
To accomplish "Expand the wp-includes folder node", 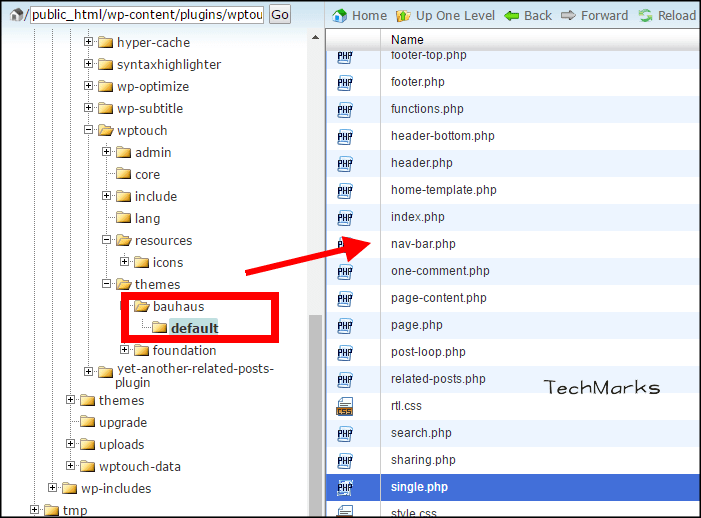I will pos(53,488).
